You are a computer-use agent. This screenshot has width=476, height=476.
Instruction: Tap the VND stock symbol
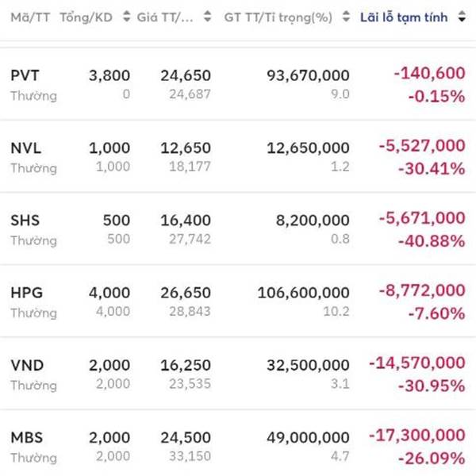pyautogui.click(x=26, y=365)
